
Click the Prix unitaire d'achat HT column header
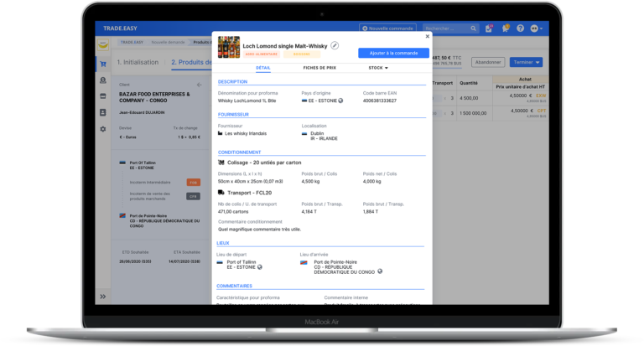[x=521, y=86]
